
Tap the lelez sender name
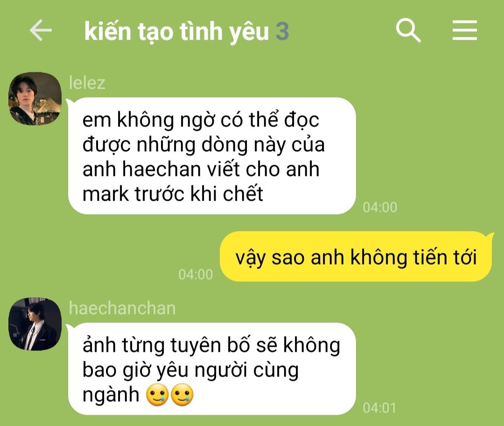[x=87, y=83]
